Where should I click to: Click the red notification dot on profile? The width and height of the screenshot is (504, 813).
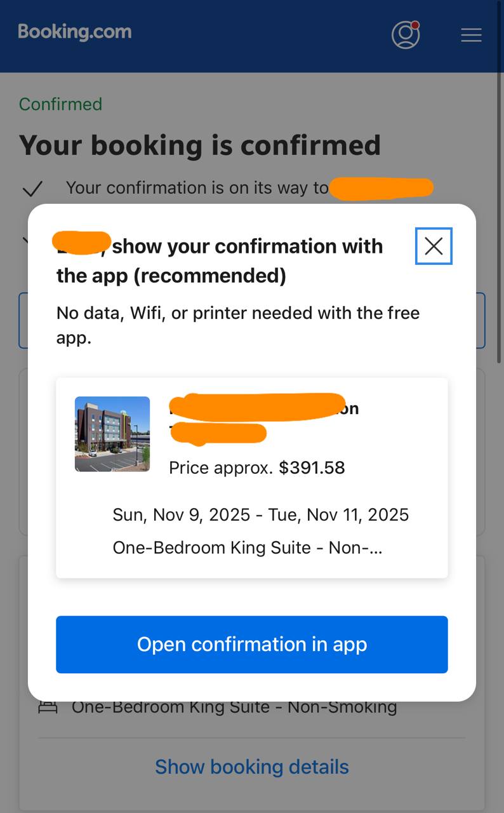[x=415, y=25]
